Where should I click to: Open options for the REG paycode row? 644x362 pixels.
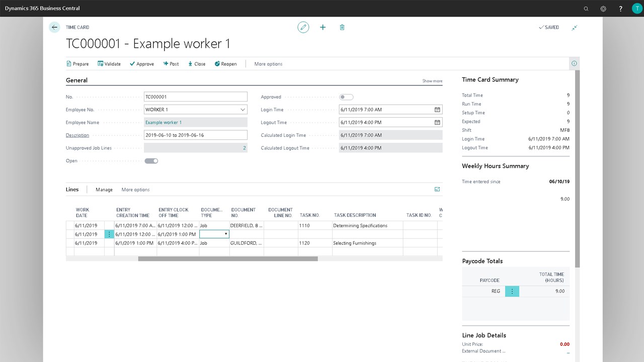click(x=512, y=291)
